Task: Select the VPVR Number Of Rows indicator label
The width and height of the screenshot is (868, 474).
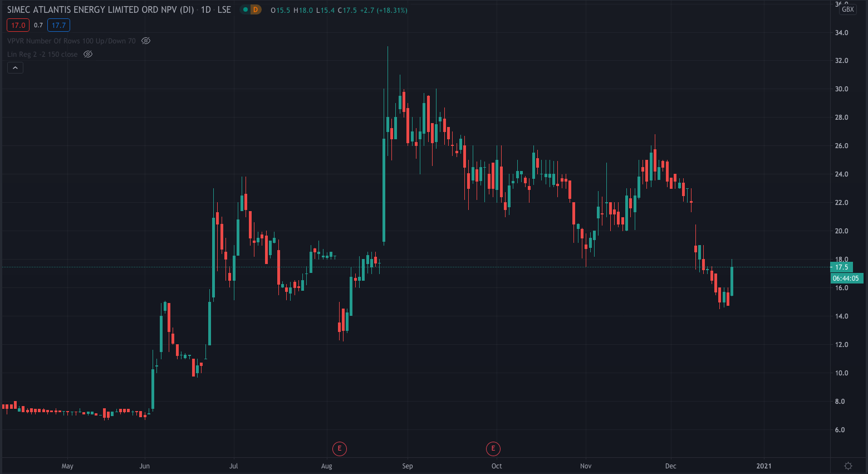Action: (71, 41)
